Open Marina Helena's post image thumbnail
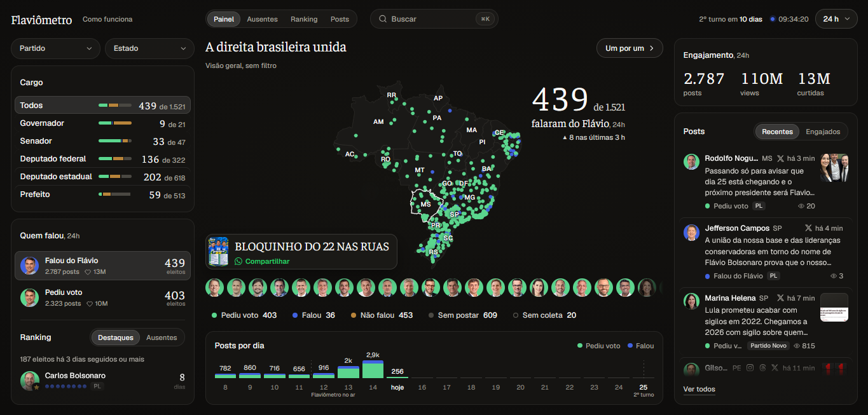This screenshot has height=415, width=868. coord(834,307)
